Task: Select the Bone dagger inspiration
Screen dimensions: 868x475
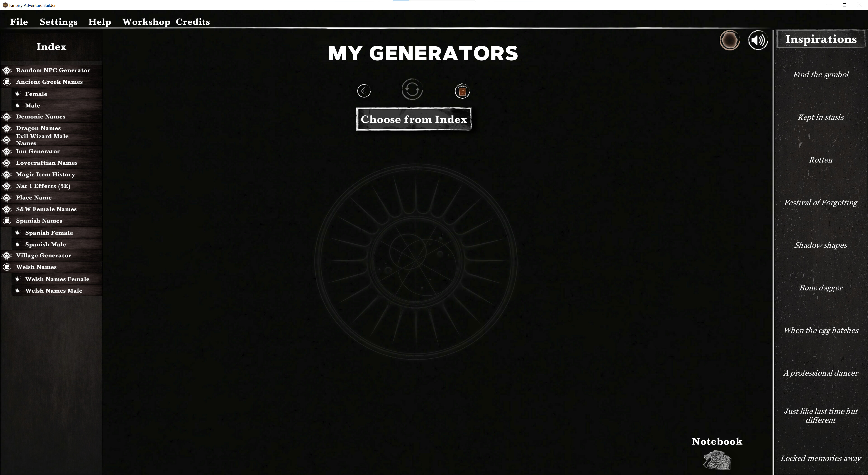Action: tap(821, 287)
